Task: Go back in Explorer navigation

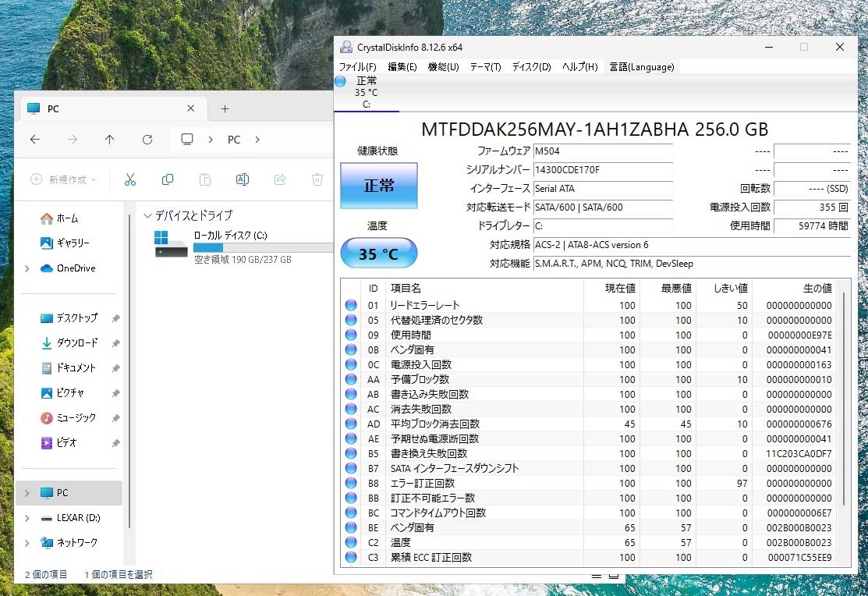Action: click(35, 140)
